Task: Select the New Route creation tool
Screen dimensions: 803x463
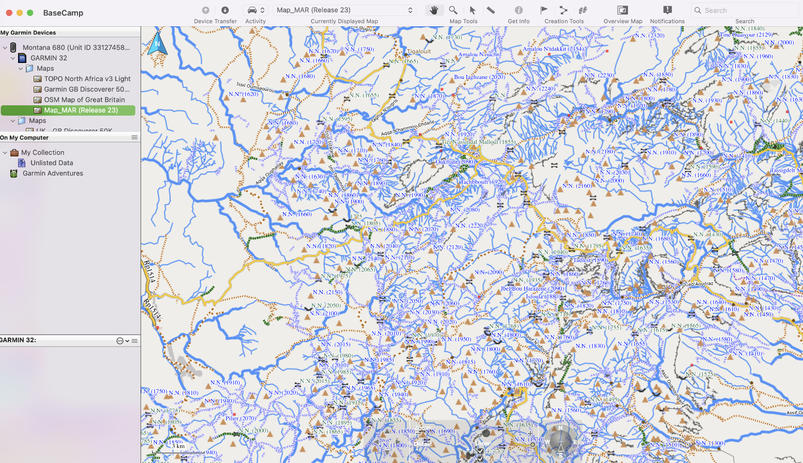Action: (x=563, y=10)
